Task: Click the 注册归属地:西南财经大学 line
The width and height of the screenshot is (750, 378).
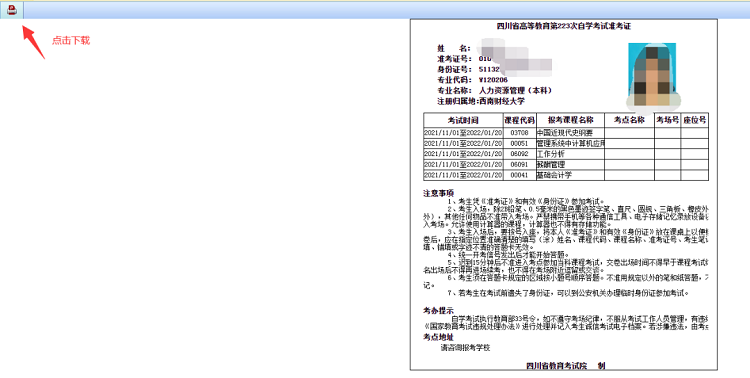Action: pyautogui.click(x=481, y=101)
